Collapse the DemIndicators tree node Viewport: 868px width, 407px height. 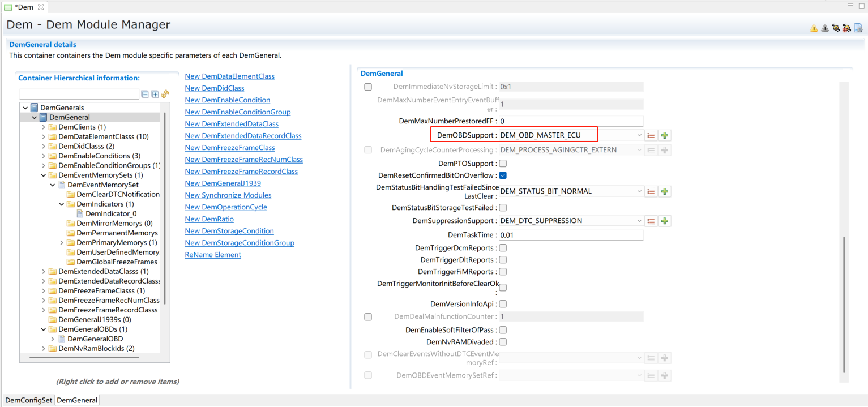pos(62,204)
